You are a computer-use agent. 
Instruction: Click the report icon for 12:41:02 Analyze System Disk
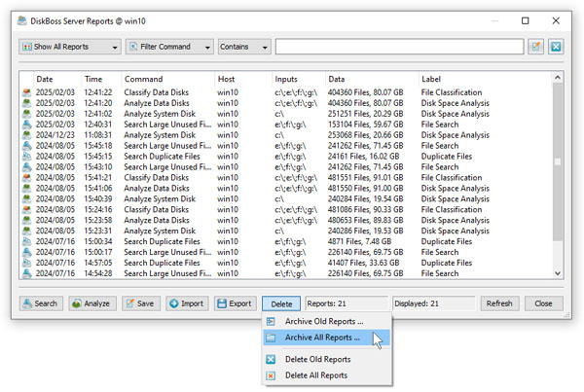pos(26,114)
